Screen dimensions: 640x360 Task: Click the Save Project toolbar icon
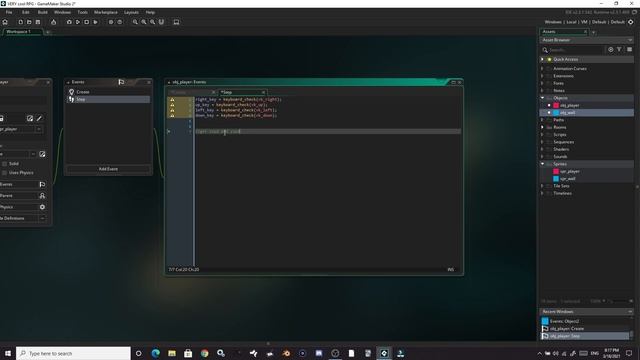tap(38, 22)
